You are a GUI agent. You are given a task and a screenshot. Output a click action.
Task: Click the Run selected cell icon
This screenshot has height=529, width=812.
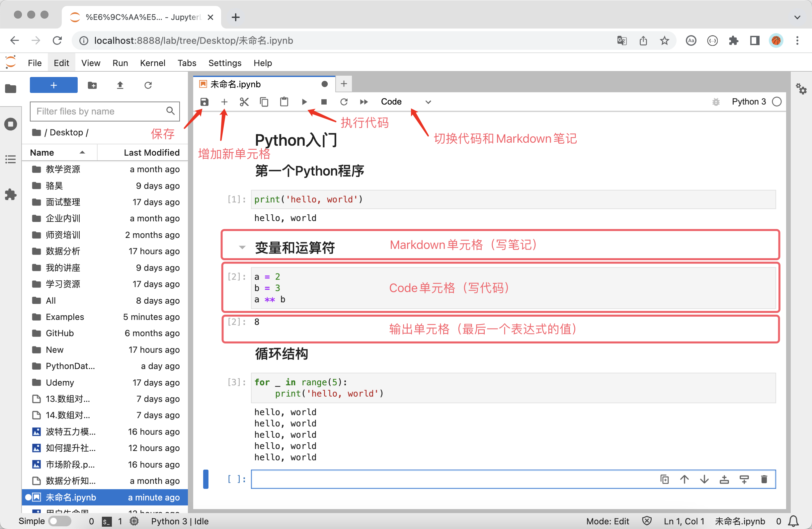(x=304, y=101)
